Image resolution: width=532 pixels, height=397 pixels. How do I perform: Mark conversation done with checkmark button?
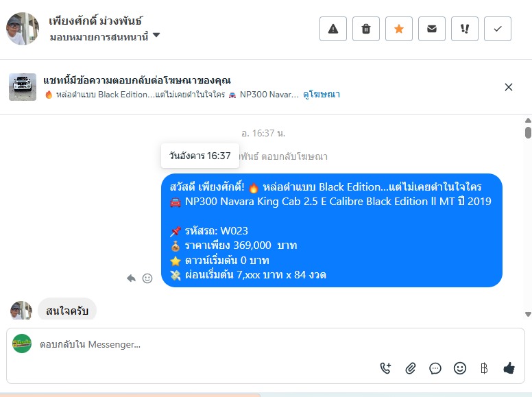(x=498, y=29)
